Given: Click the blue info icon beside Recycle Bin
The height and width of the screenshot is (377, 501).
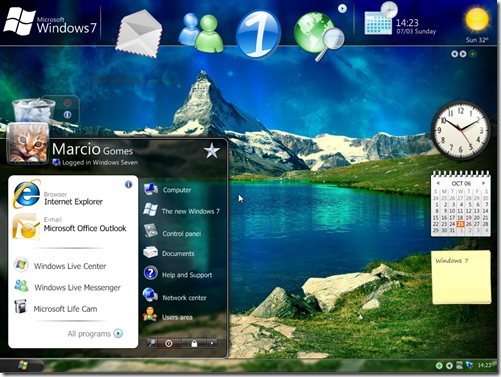Looking at the screenshot, I should point(67,115).
